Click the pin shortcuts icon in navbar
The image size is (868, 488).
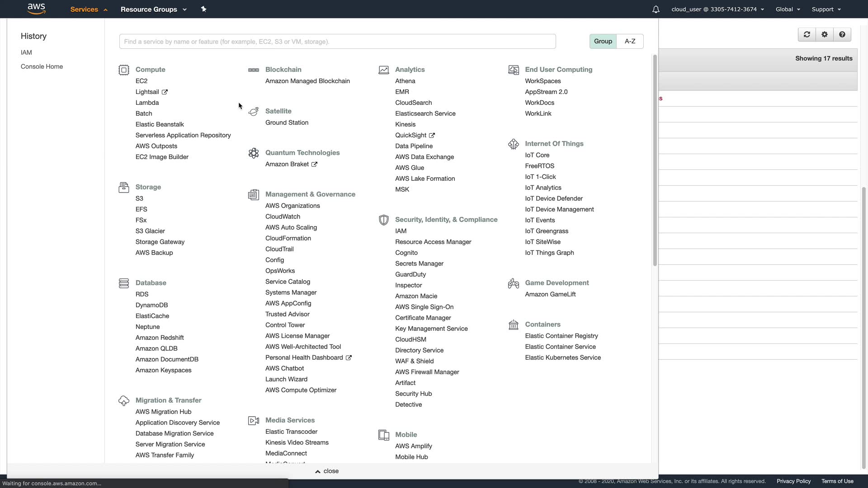pyautogui.click(x=203, y=9)
